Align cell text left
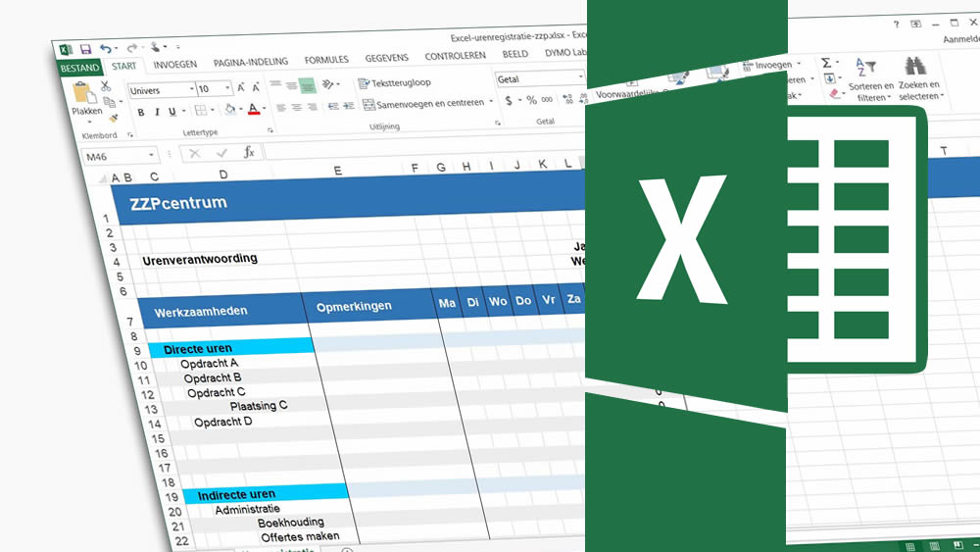The height and width of the screenshot is (552, 980). 281,108
